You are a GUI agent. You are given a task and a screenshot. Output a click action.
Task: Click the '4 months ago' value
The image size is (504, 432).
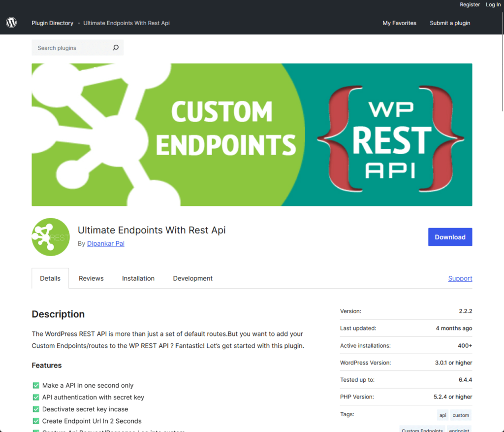coord(454,328)
